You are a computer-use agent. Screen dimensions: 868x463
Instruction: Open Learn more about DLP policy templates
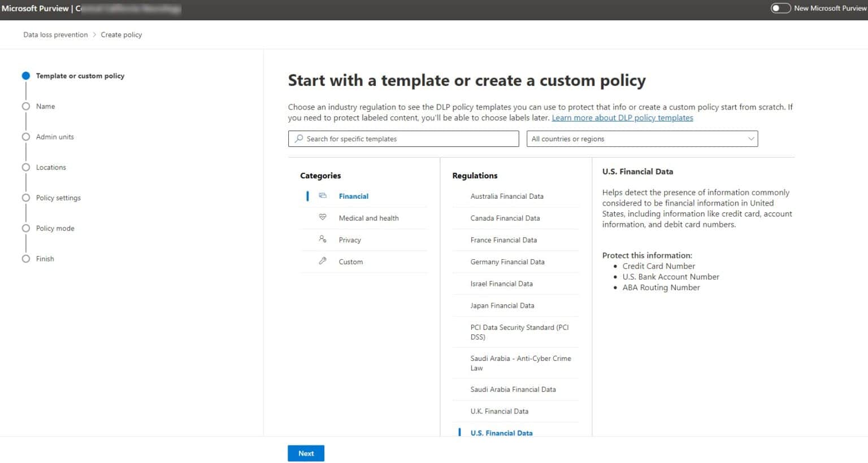[x=622, y=117]
